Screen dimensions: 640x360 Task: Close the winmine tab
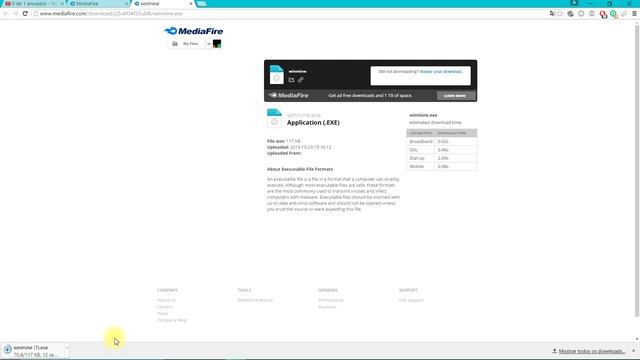tap(191, 4)
